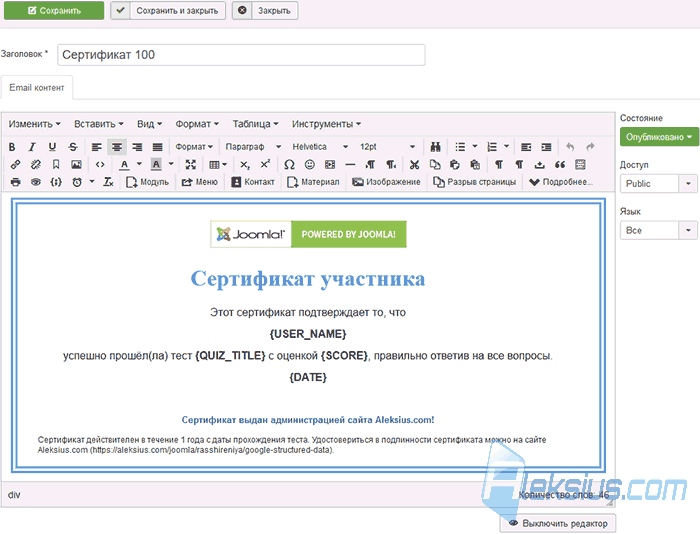Click the green Сохранить button
700x534 pixels.
(x=54, y=10)
